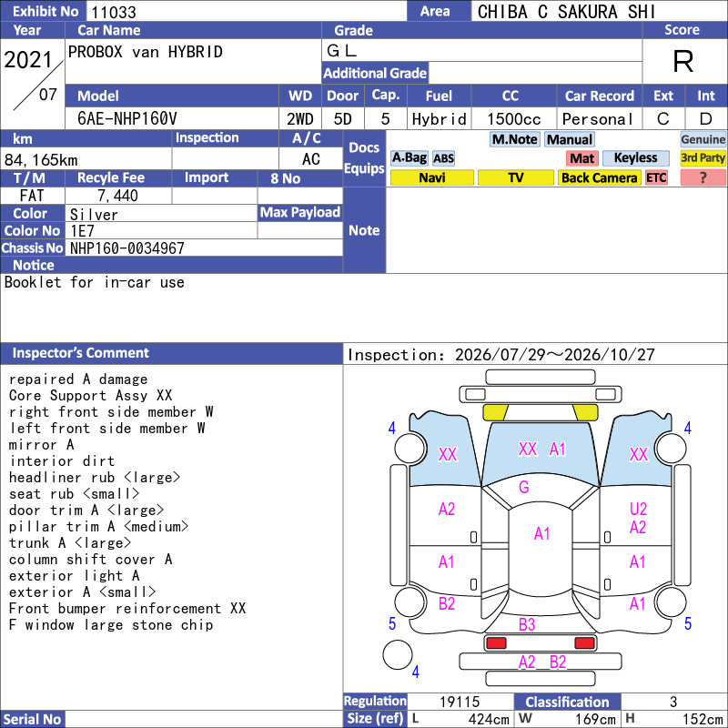Viewport: 728px width, 728px height.
Task: Click the yellow TV equipment badge
Action: (x=515, y=177)
